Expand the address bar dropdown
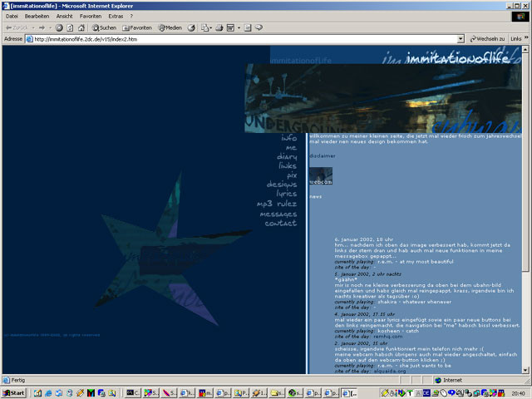 point(461,39)
